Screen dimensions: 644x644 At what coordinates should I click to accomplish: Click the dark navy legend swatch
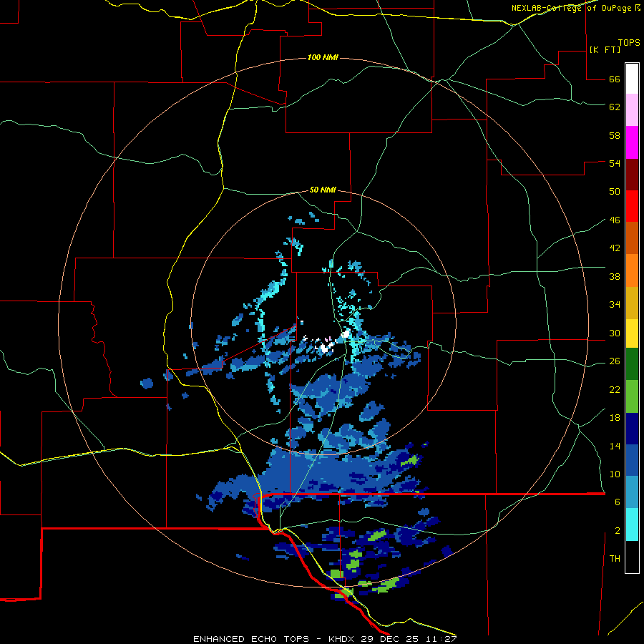click(632, 429)
